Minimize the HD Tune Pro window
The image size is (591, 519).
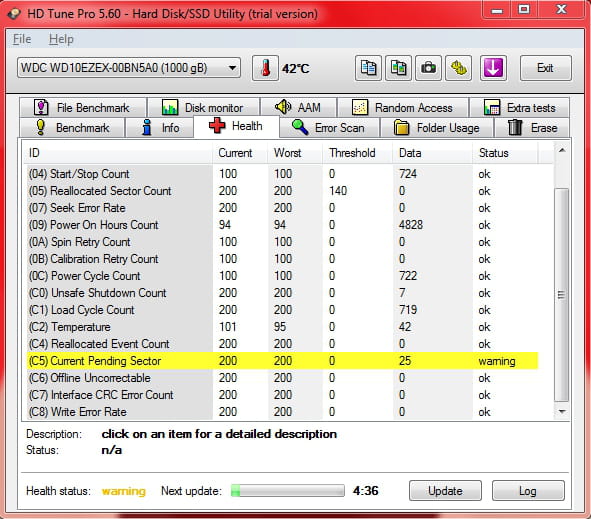tap(497, 9)
